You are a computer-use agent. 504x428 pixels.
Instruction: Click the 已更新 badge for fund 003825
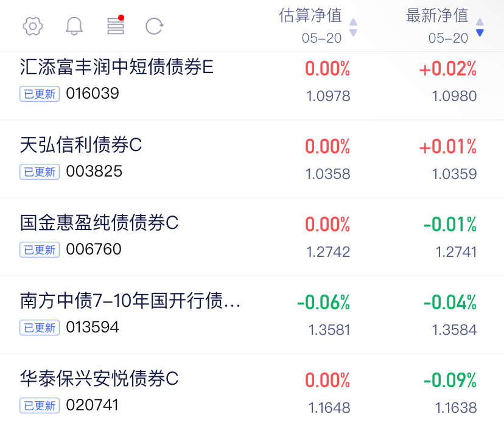(40, 172)
